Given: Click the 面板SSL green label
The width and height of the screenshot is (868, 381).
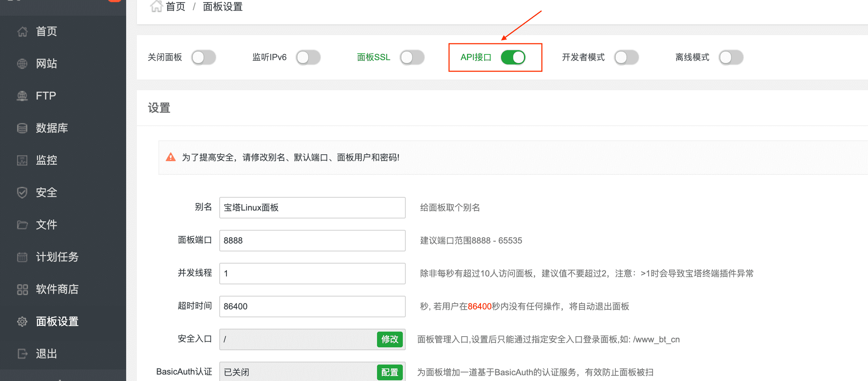Looking at the screenshot, I should [373, 57].
